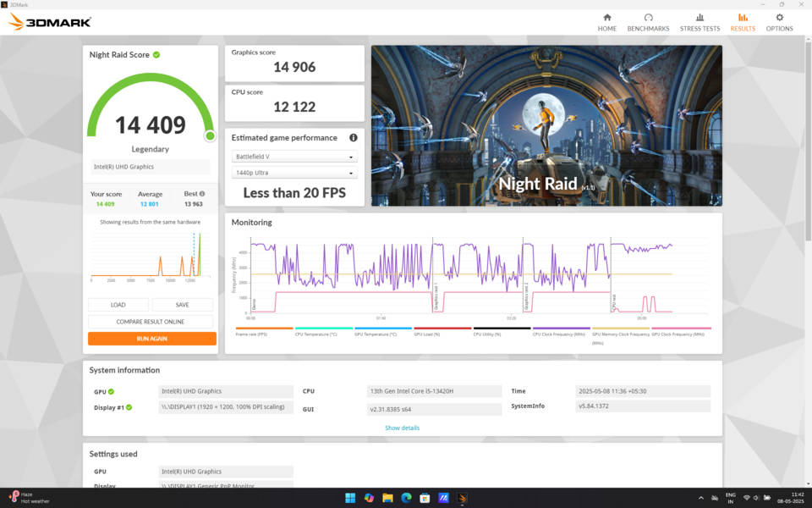Open File Explorer from the taskbar
This screenshot has width=812, height=508.
click(387, 498)
